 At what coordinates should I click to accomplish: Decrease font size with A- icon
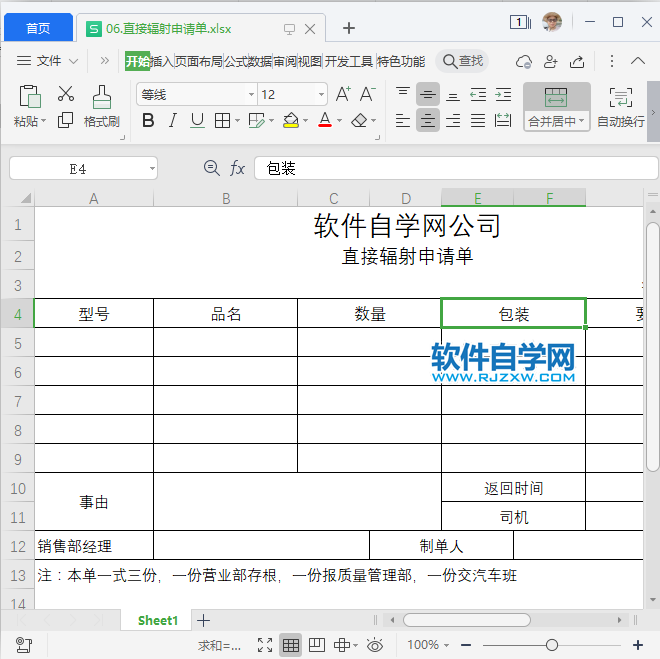(x=367, y=94)
